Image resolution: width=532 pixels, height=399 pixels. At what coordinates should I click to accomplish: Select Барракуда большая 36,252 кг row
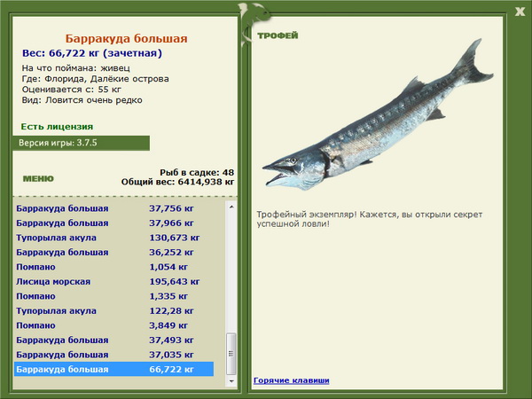coord(113,252)
